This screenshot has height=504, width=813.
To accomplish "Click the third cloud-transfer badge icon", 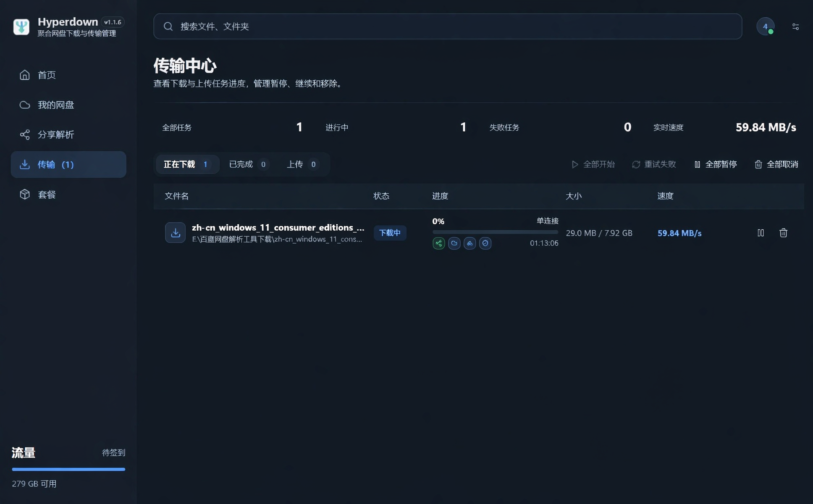I will (469, 243).
